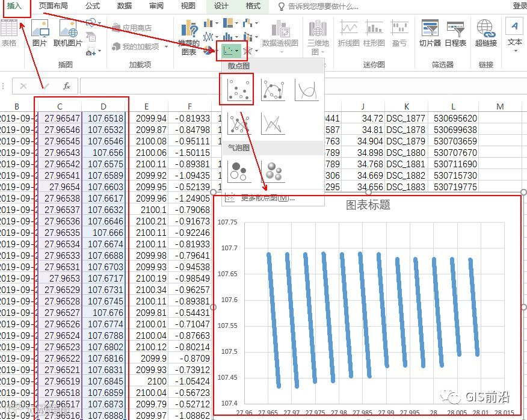This screenshot has width=527, height=420.
Task: Choose the basic scatter chart option
Action: click(x=239, y=90)
